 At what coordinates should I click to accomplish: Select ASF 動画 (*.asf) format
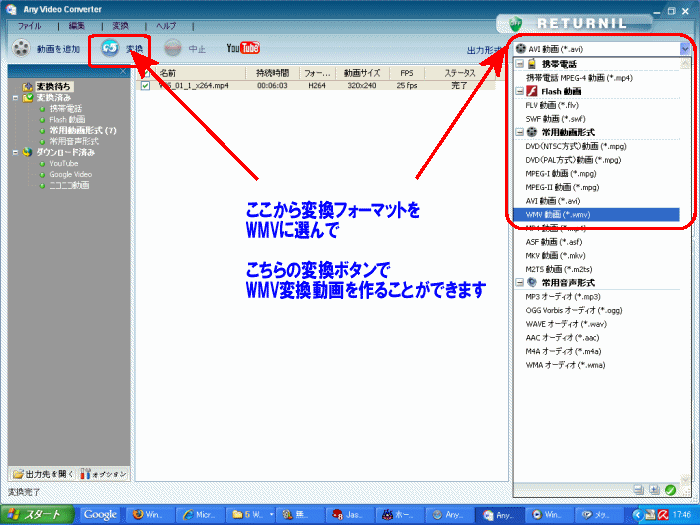[x=554, y=242]
